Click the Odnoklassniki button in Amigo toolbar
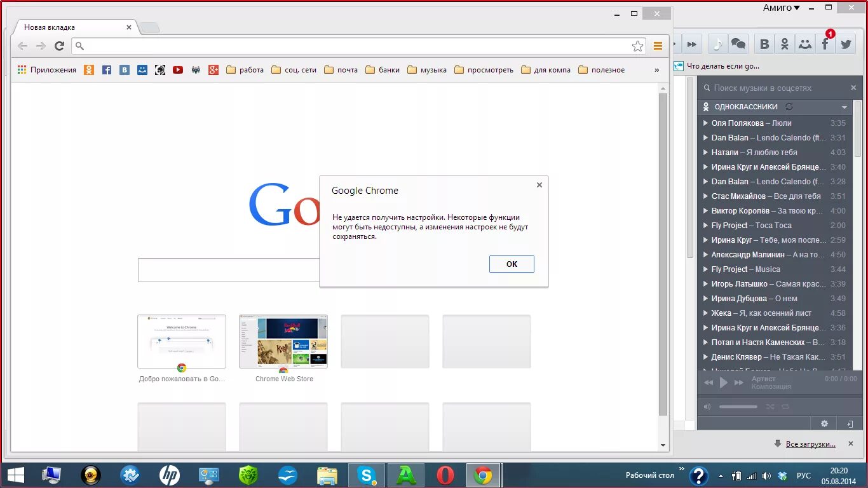This screenshot has width=868, height=488. [x=785, y=44]
